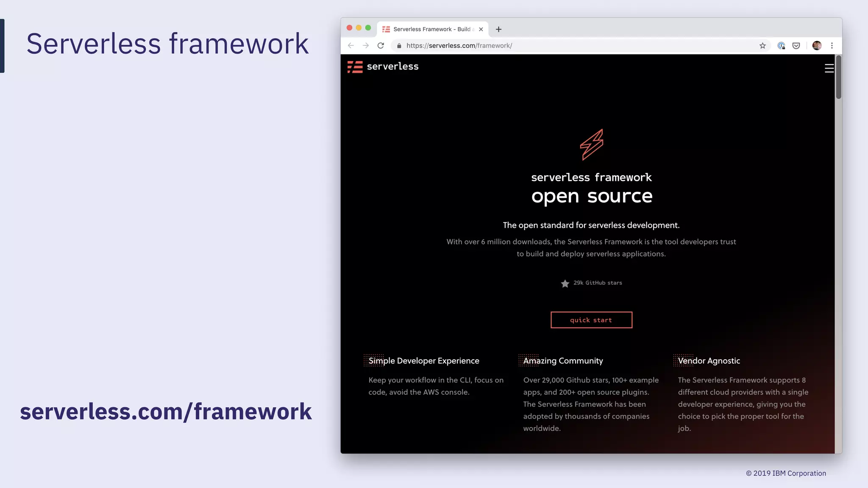Image resolution: width=868 pixels, height=488 pixels.
Task: Open the blue extension icon in toolbar
Action: tap(781, 46)
